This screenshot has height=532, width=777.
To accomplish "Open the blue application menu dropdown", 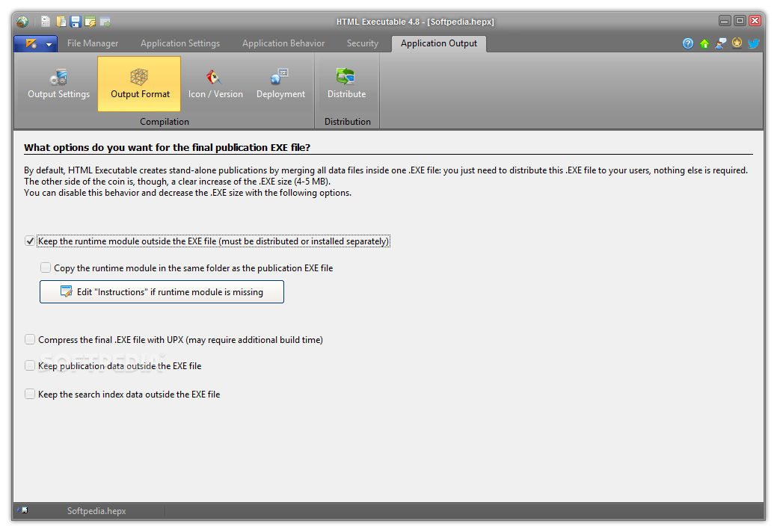I will tap(36, 43).
